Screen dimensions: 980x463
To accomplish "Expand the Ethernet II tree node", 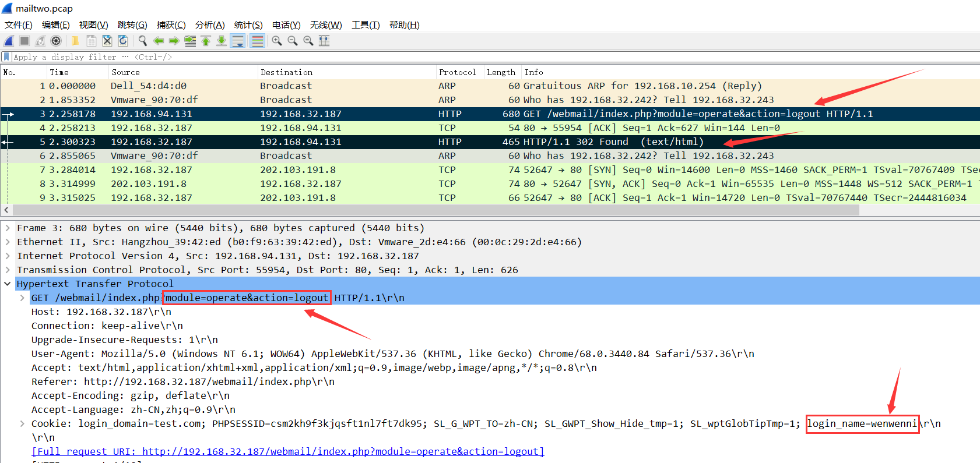I will 8,242.
